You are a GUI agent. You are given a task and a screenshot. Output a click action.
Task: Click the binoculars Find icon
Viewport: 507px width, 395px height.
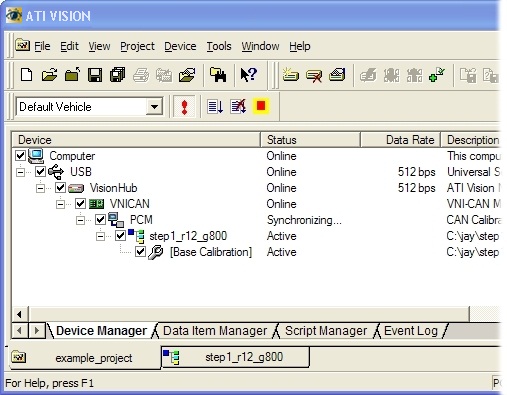click(x=218, y=75)
